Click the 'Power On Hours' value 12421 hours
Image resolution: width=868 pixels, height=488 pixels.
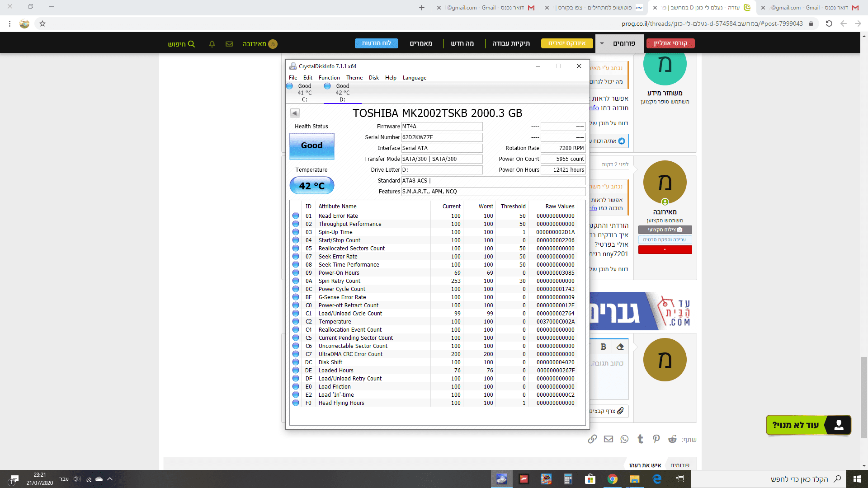(x=563, y=170)
